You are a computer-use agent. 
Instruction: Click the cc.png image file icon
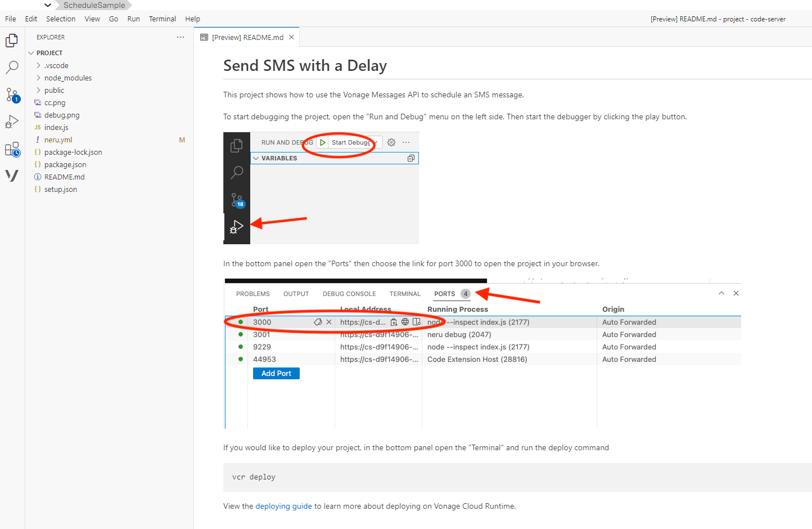point(38,102)
